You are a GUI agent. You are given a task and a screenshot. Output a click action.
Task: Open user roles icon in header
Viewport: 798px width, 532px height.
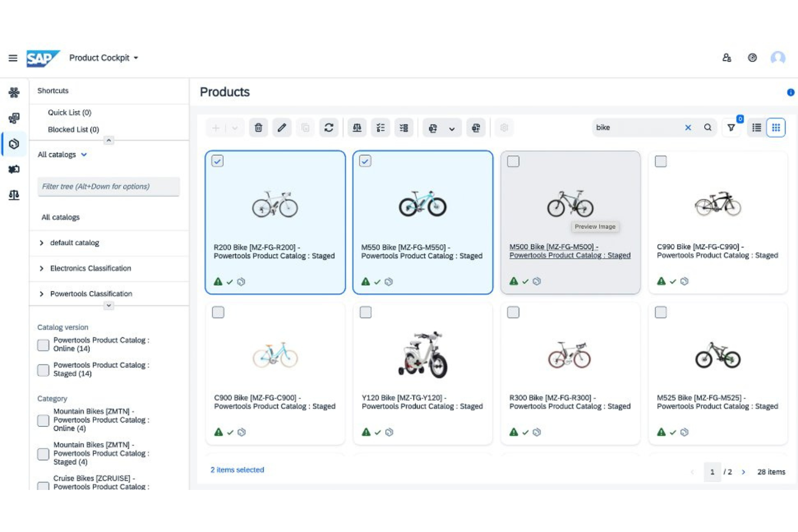click(727, 58)
